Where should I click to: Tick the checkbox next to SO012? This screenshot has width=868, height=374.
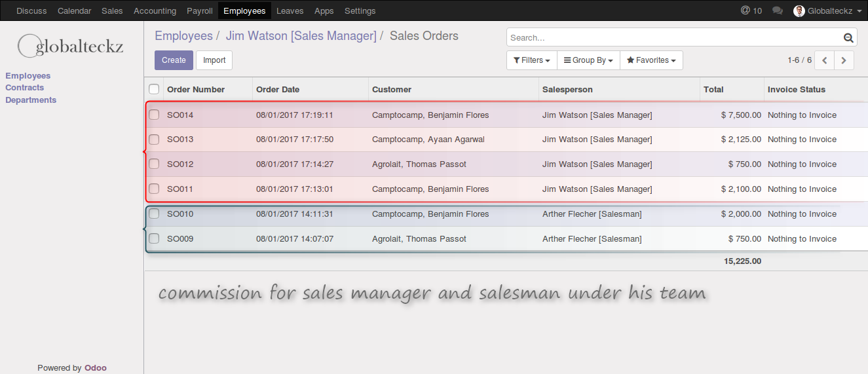[154, 164]
